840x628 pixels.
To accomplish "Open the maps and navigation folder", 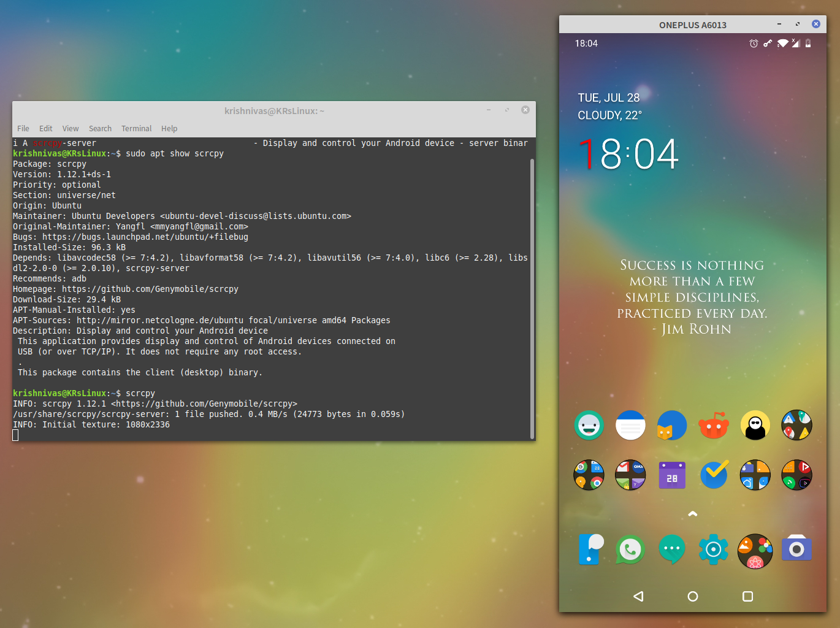I will pyautogui.click(x=797, y=425).
